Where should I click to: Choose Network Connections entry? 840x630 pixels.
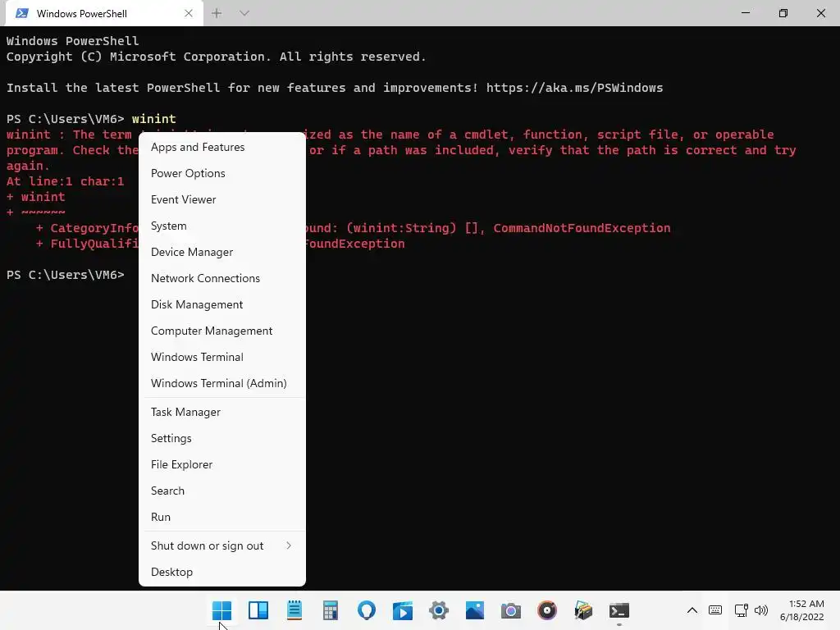tap(221, 278)
